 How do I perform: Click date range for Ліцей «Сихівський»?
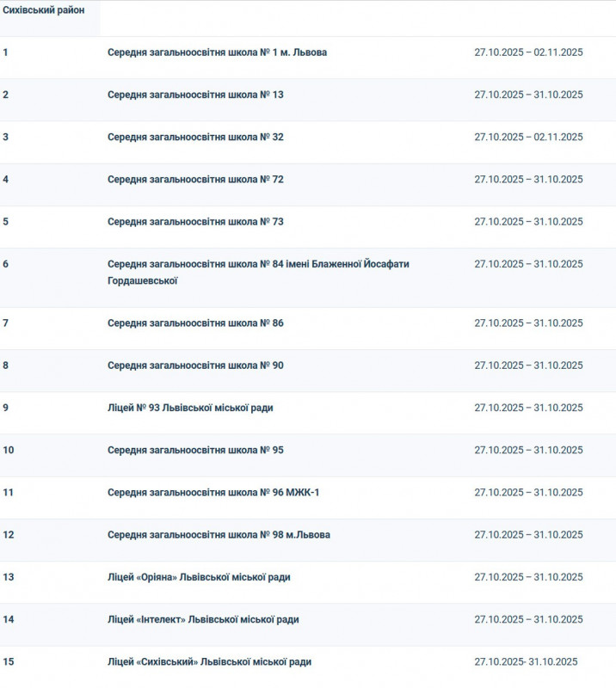coord(526,662)
